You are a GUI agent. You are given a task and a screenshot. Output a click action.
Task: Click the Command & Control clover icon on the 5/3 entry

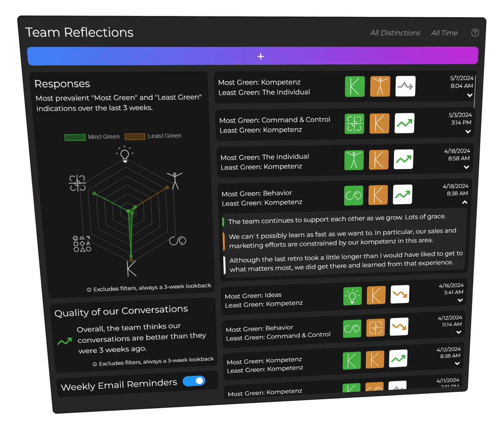(x=354, y=123)
